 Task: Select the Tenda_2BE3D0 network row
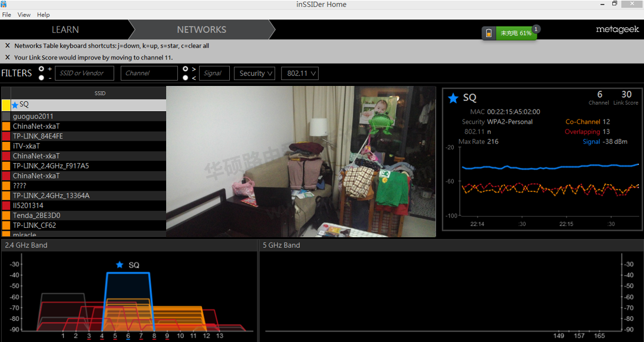84,215
